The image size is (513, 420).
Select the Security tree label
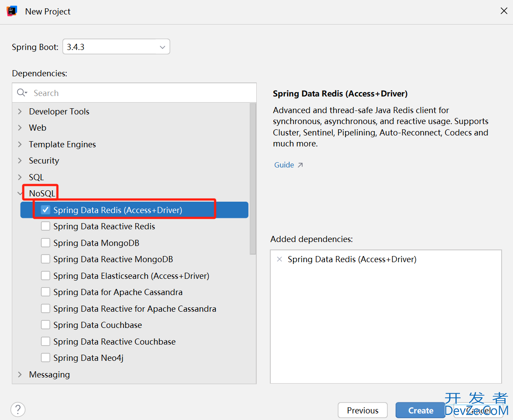[x=44, y=160]
